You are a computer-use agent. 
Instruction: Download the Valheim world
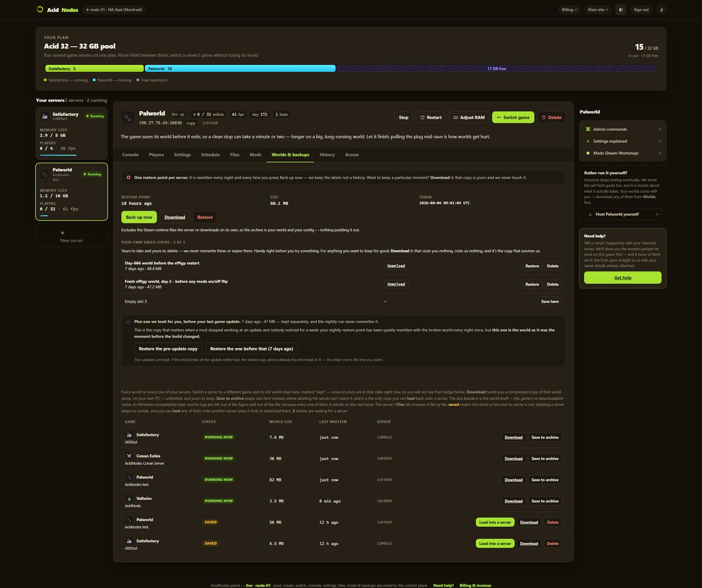point(513,501)
